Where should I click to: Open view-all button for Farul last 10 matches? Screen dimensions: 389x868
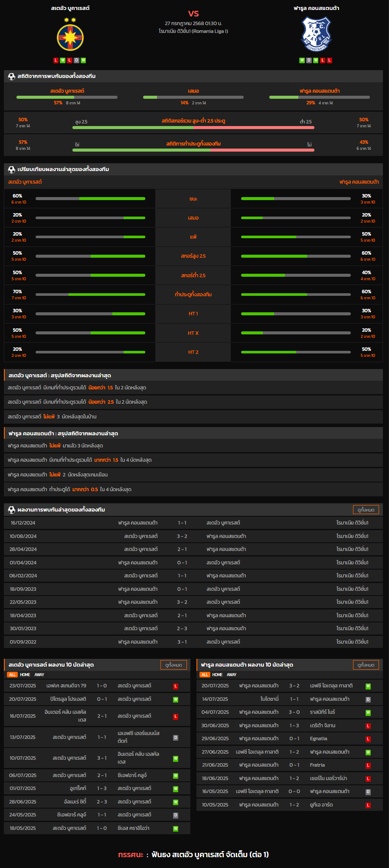[x=366, y=665]
